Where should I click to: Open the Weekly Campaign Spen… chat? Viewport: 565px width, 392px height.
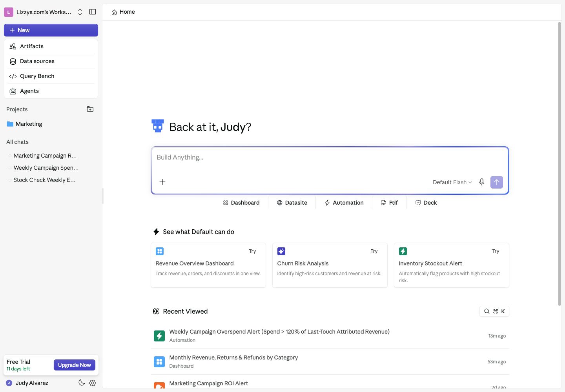point(46,168)
